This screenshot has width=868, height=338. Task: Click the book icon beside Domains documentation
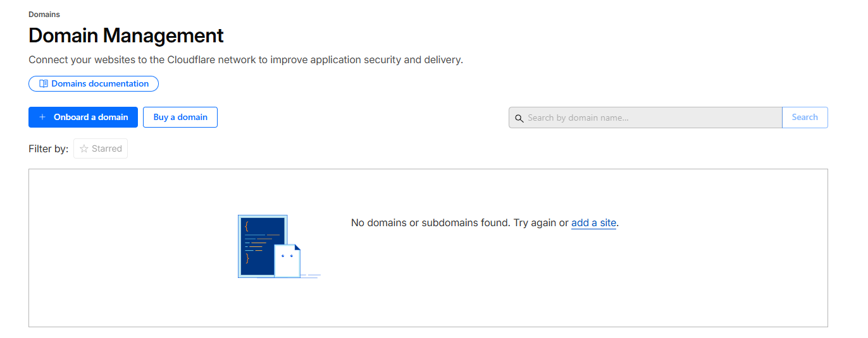tap(44, 83)
